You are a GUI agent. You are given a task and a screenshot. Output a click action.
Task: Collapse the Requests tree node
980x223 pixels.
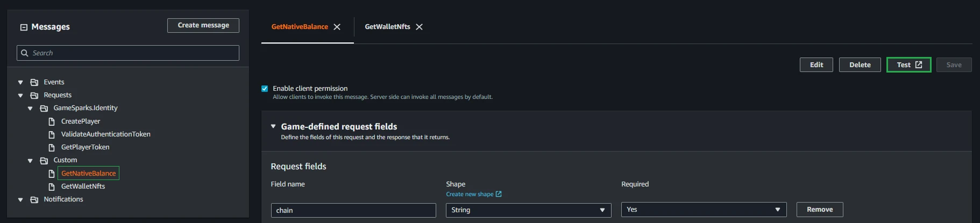click(20, 96)
